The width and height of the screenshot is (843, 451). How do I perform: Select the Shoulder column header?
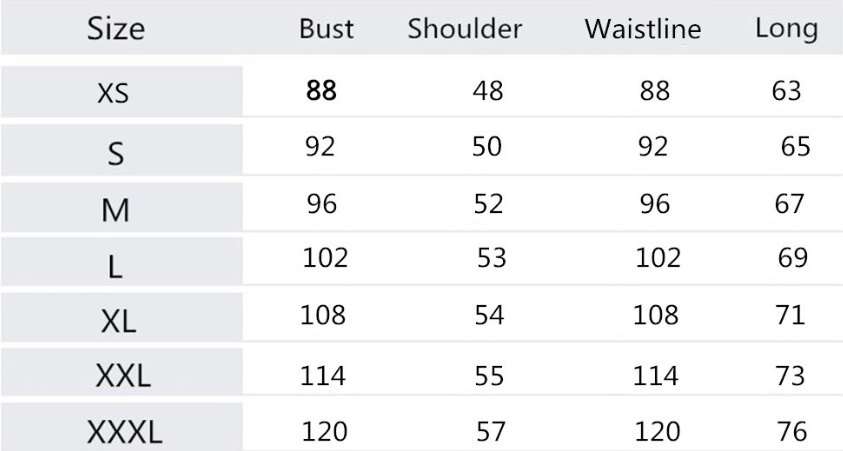point(465,29)
